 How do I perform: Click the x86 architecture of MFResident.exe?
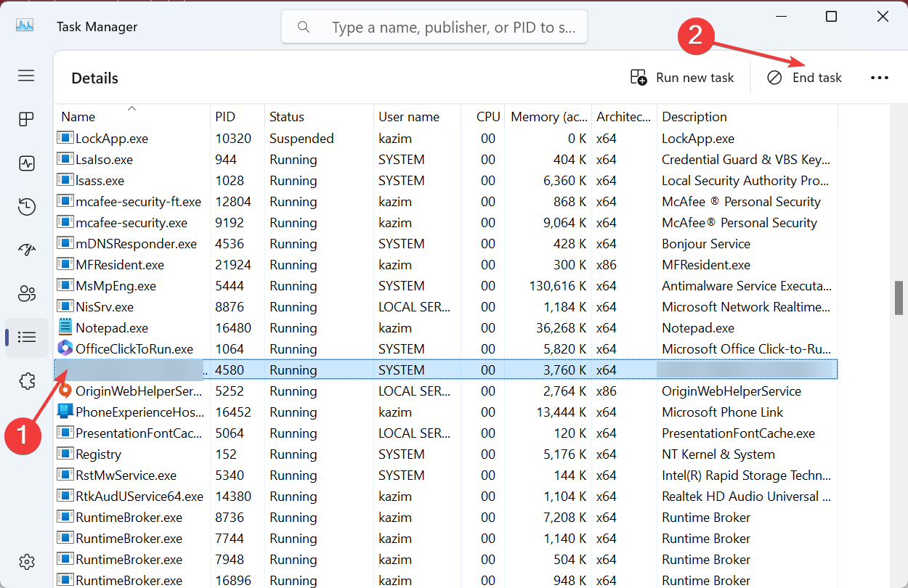point(607,265)
